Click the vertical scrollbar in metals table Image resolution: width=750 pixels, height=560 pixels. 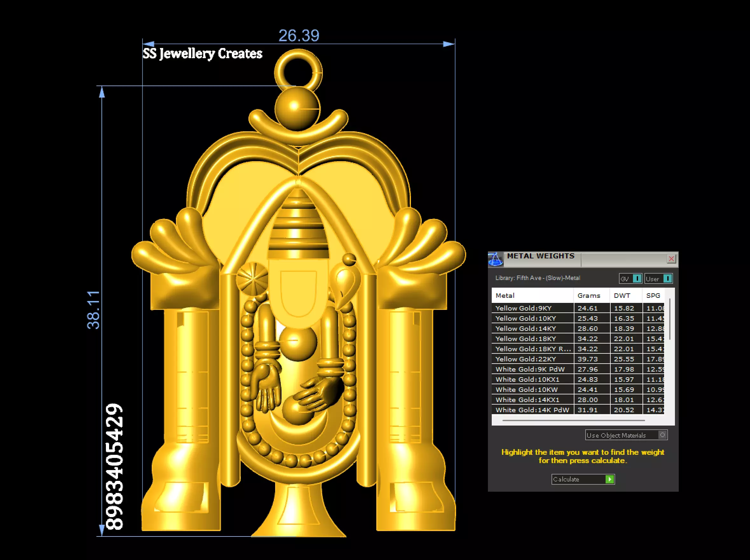[x=670, y=319]
